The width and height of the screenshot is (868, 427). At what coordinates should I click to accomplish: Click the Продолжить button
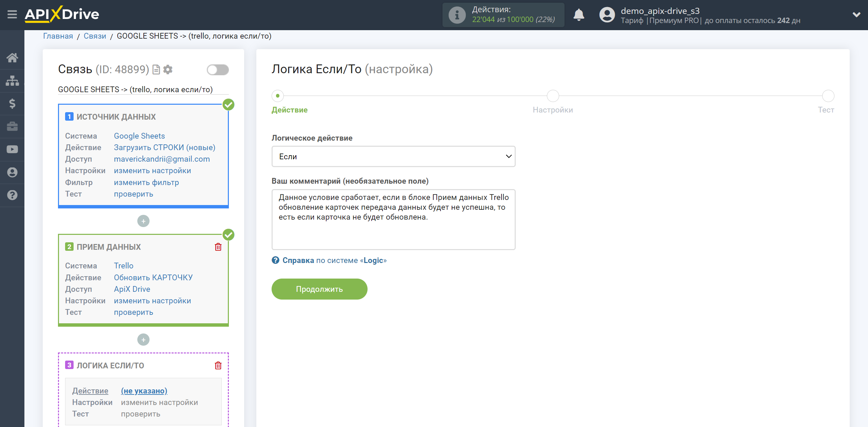click(x=319, y=289)
